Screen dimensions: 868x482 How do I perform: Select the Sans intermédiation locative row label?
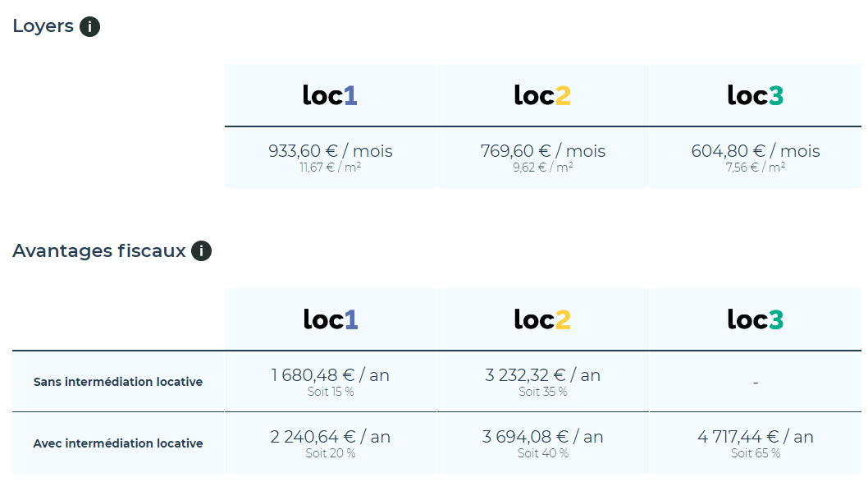pos(118,382)
